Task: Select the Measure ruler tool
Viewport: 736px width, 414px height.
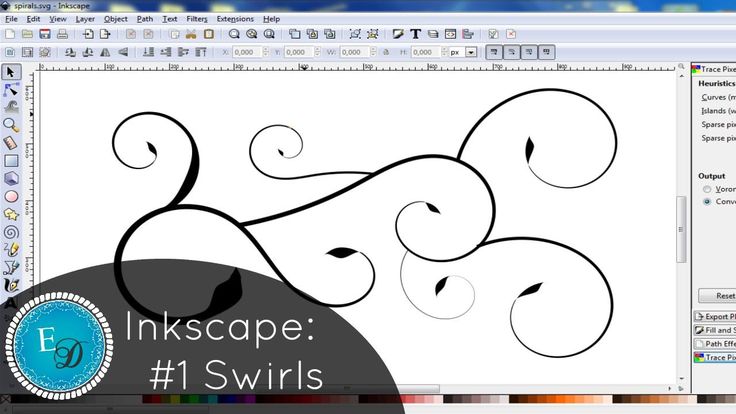Action: coord(11,142)
